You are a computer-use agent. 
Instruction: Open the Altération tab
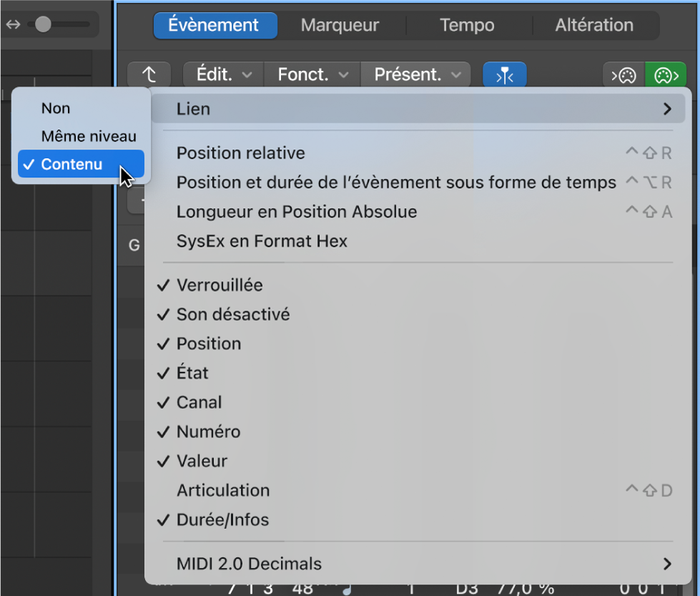click(x=594, y=25)
